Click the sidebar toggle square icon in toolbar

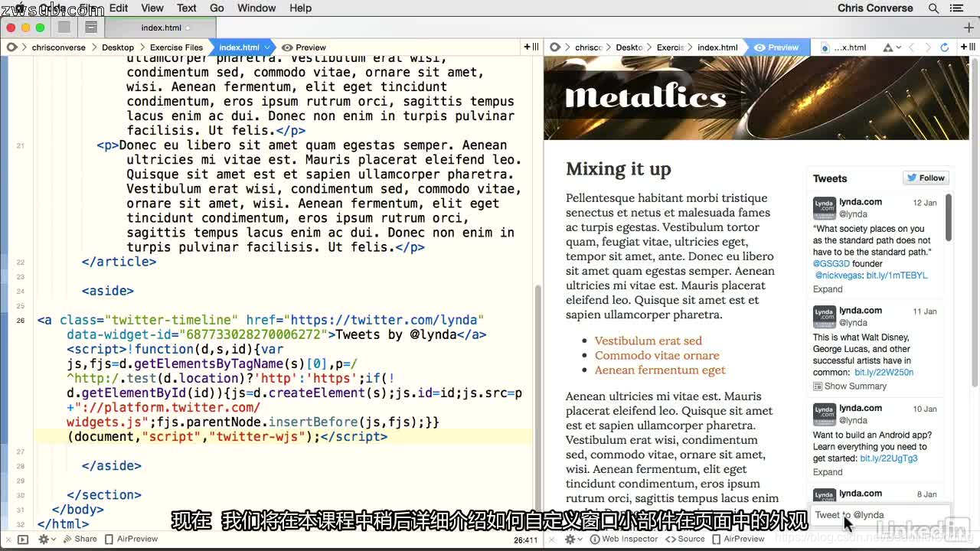(64, 28)
